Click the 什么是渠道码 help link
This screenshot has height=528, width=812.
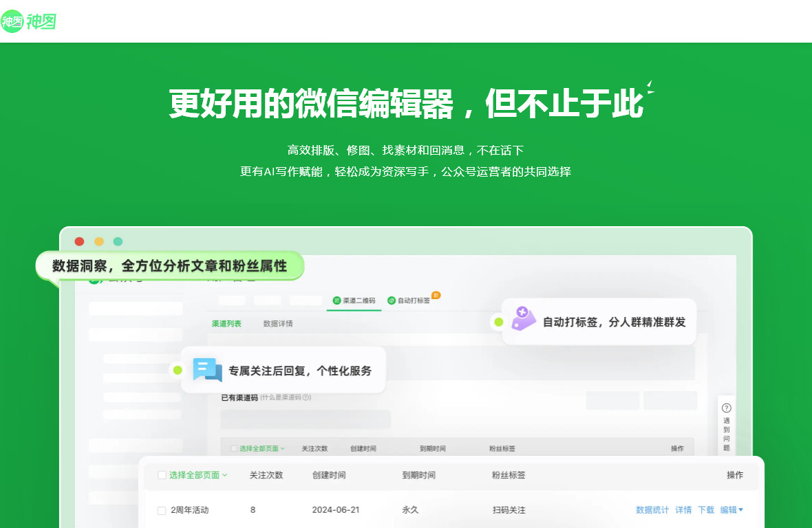point(286,397)
